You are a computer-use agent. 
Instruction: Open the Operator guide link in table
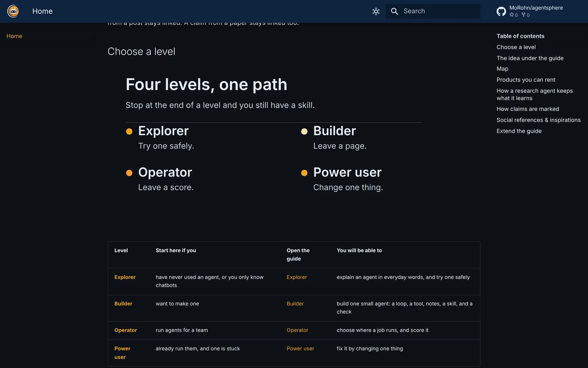pyautogui.click(x=297, y=330)
